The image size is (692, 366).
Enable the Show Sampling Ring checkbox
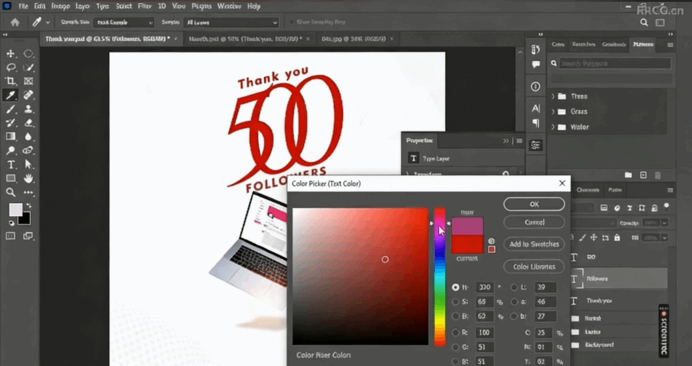tap(292, 22)
